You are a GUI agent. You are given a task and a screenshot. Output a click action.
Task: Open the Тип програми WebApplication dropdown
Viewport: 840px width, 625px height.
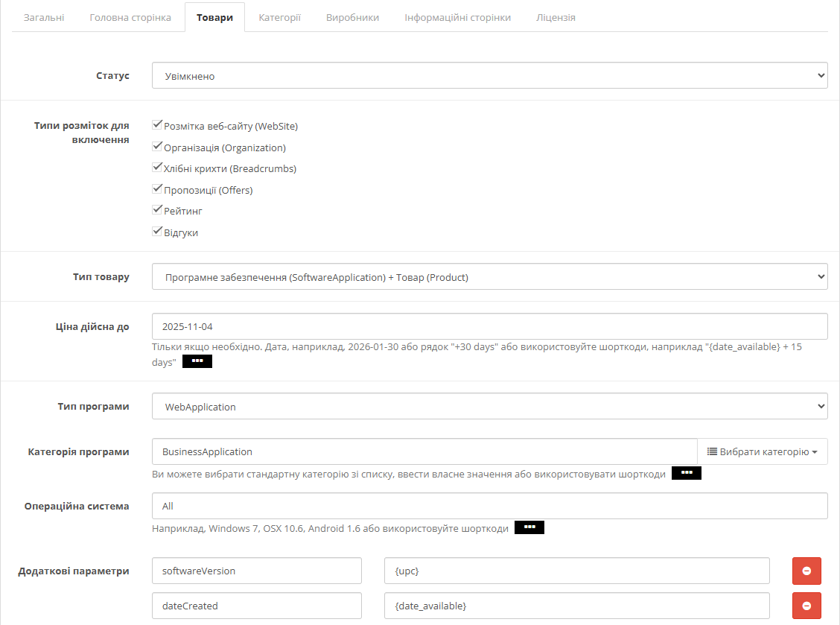pyautogui.click(x=489, y=407)
